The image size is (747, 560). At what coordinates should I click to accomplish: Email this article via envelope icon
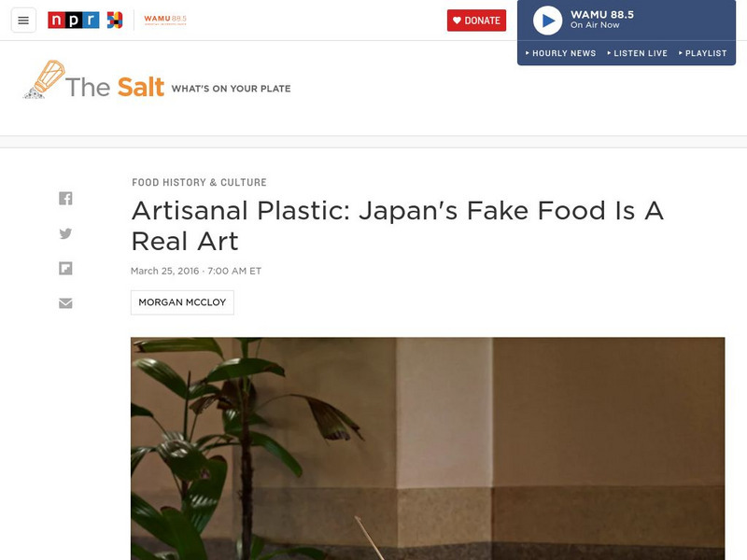click(65, 303)
